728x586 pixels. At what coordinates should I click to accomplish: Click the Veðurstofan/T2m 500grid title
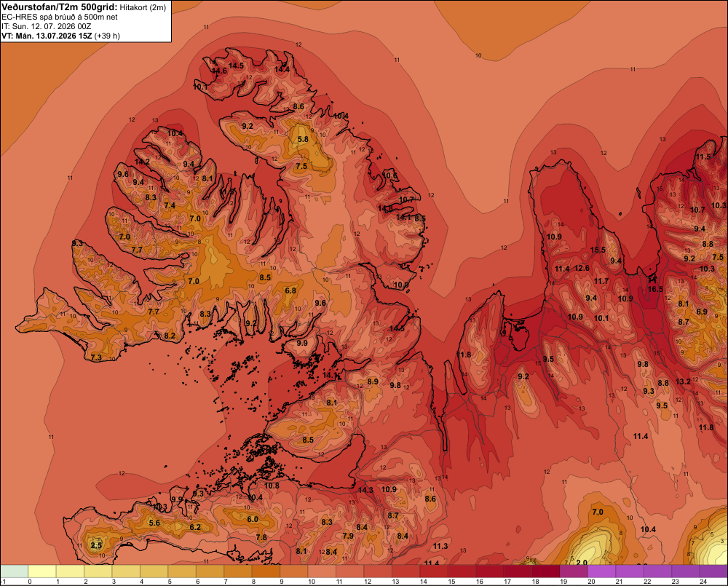(60, 7)
